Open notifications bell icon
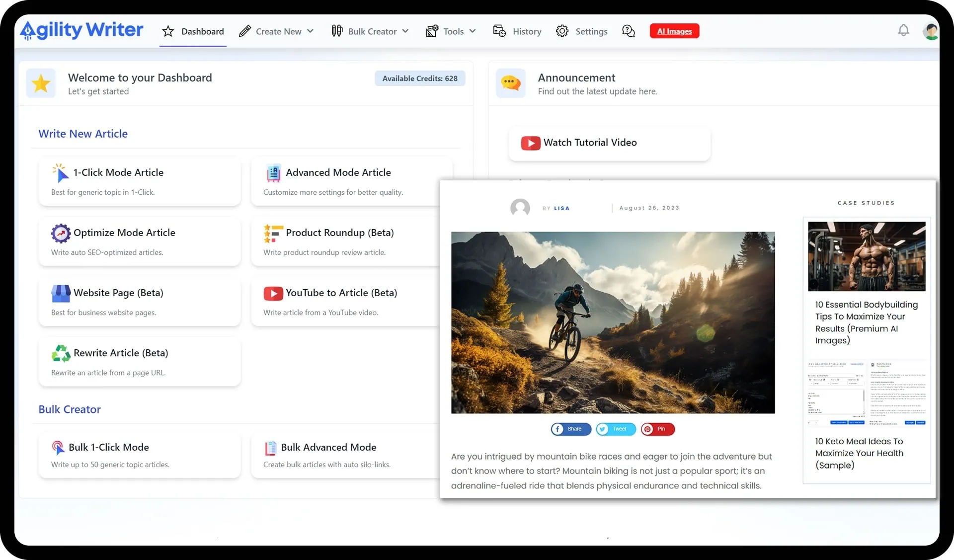Viewport: 954px width, 560px height. [x=903, y=30]
